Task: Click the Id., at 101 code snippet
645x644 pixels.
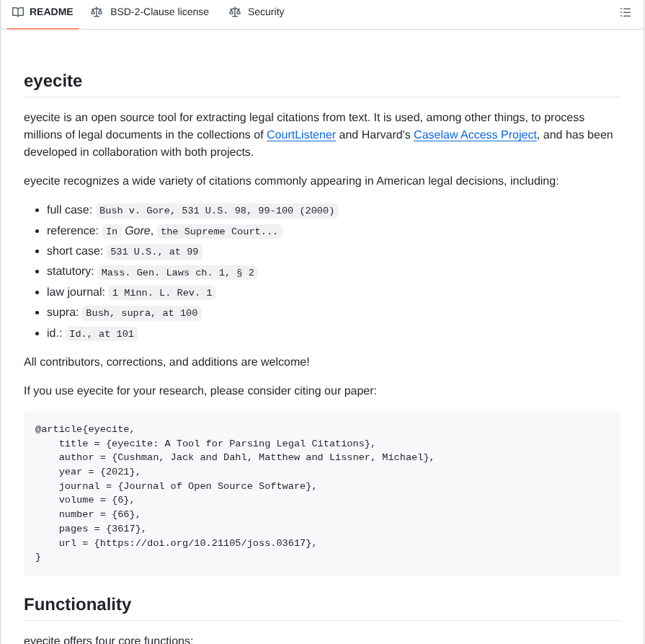Action: click(102, 334)
